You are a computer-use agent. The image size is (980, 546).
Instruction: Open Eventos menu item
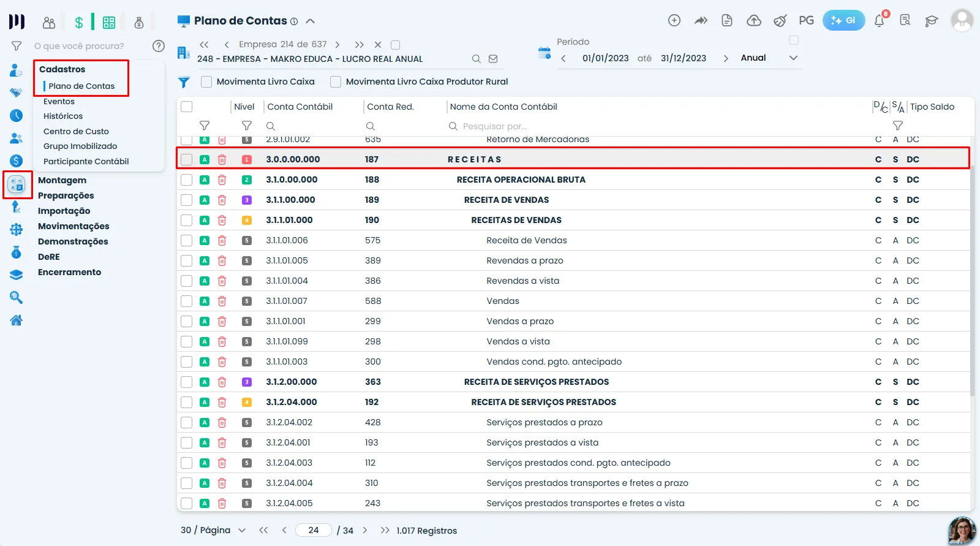pos(59,101)
